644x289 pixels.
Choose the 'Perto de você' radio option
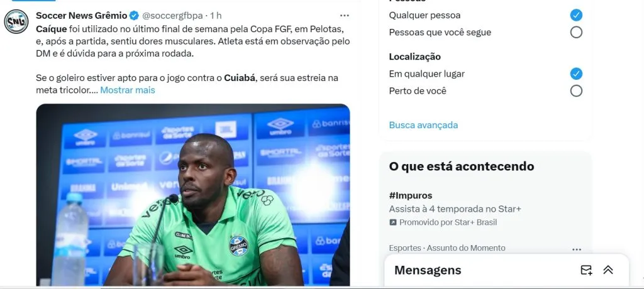(x=576, y=90)
